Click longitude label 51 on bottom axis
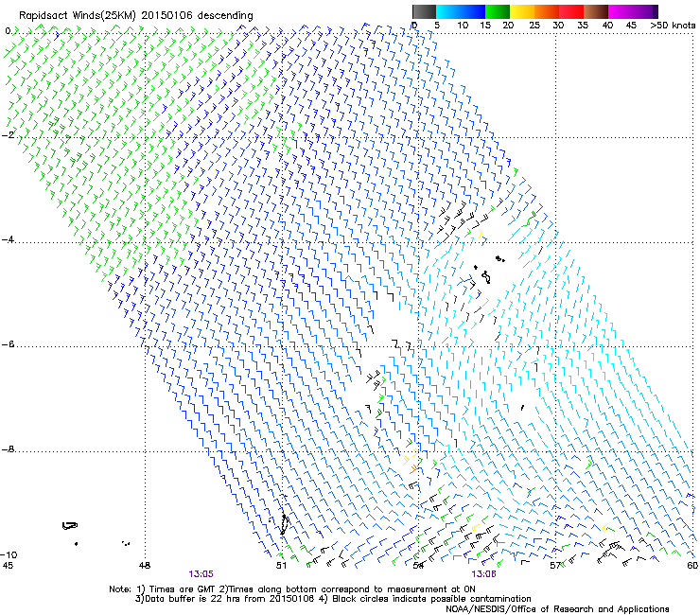This screenshot has width=700, height=615. click(x=281, y=566)
